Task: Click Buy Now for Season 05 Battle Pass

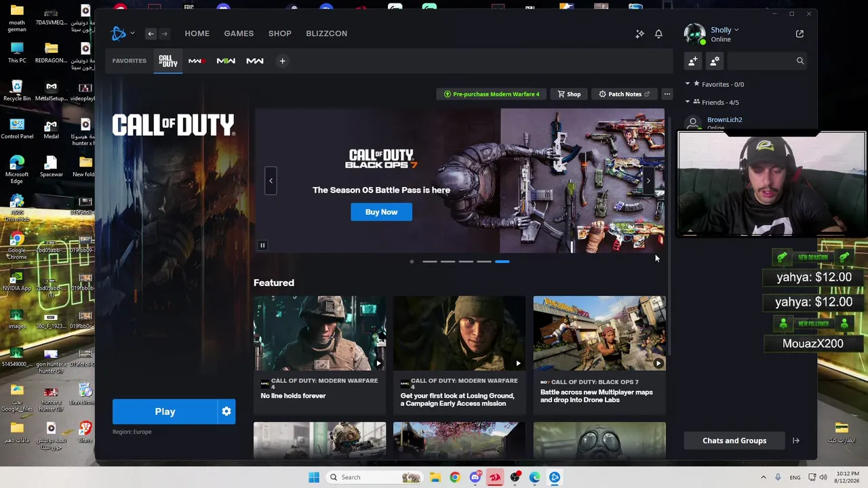Action: (381, 212)
